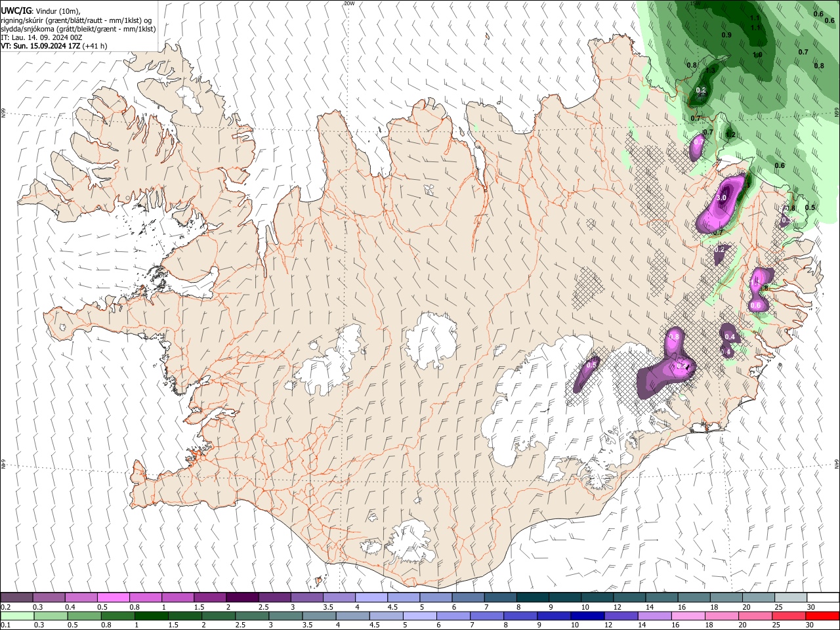Click the '0.1' label under the lower legend
This screenshot has width=840, height=630.
click(x=5, y=625)
